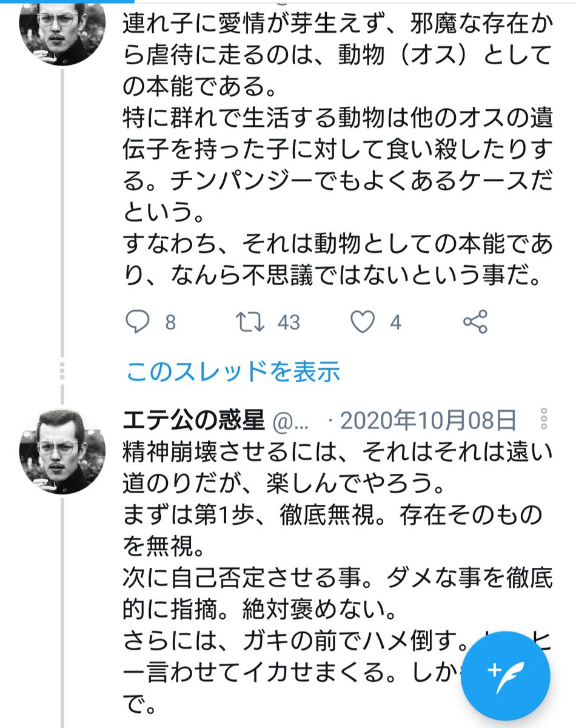Open the エテ公の惑星 profile name
Screen dimensions: 576x728
tap(193, 420)
